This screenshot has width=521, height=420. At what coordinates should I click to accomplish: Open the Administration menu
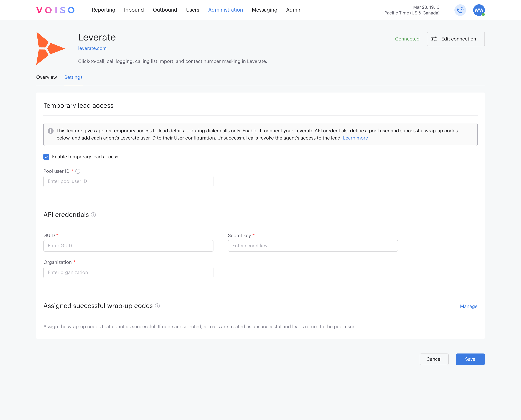(x=226, y=10)
